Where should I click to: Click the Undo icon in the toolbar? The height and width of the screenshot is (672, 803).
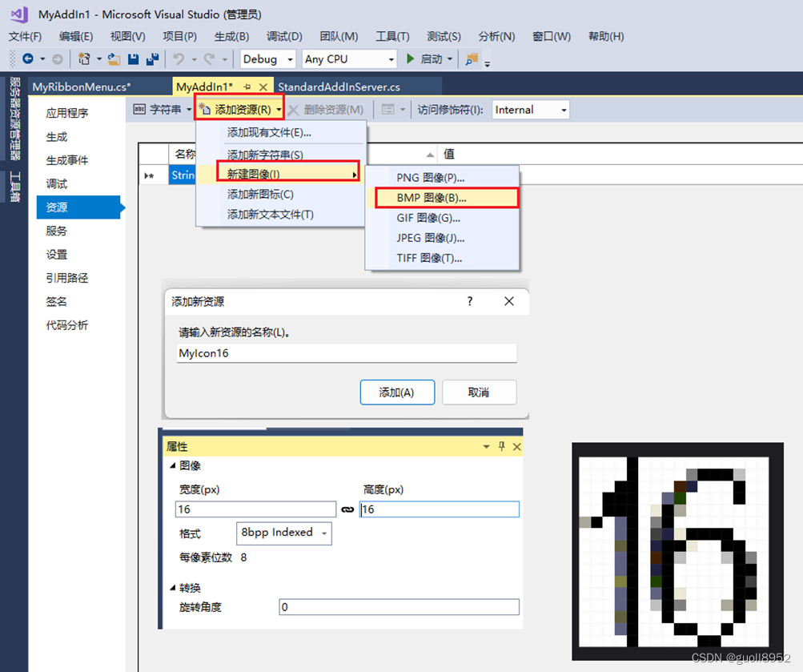(177, 58)
